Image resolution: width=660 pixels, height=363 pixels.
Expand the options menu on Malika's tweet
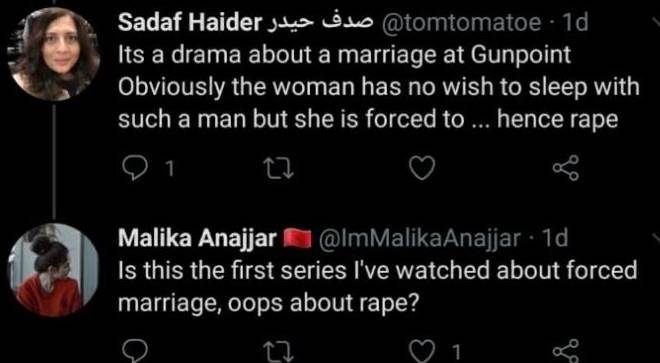(654, 239)
